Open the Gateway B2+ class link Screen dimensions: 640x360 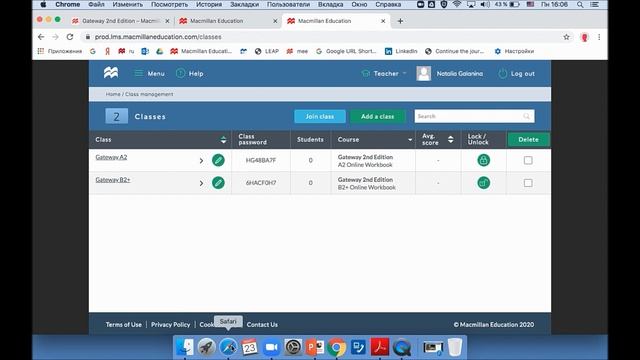click(x=113, y=180)
